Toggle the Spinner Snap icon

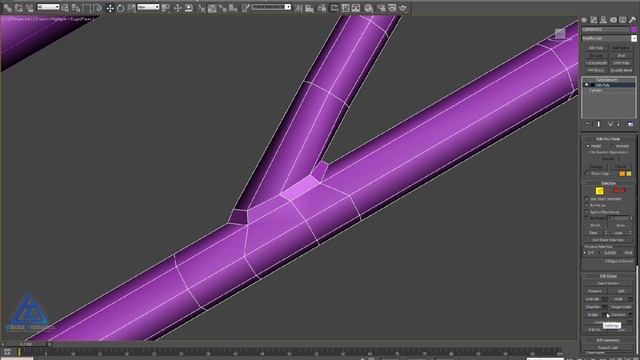[233, 8]
